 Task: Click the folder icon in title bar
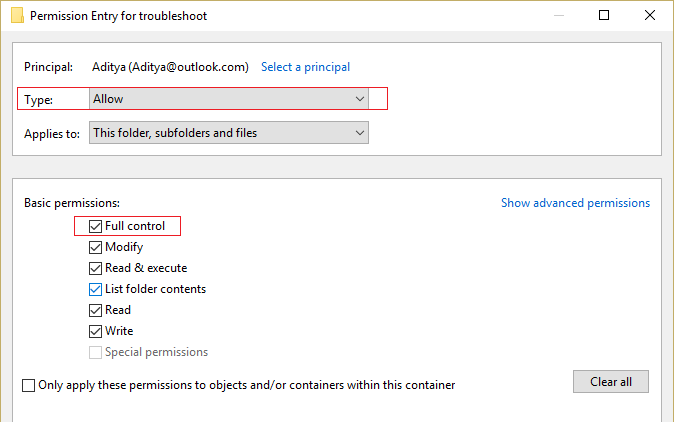tap(15, 16)
